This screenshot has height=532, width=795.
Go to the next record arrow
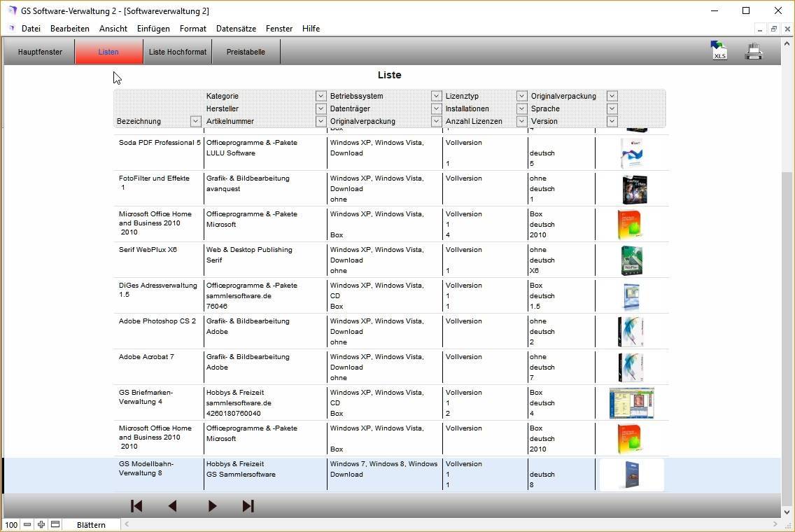(x=212, y=506)
